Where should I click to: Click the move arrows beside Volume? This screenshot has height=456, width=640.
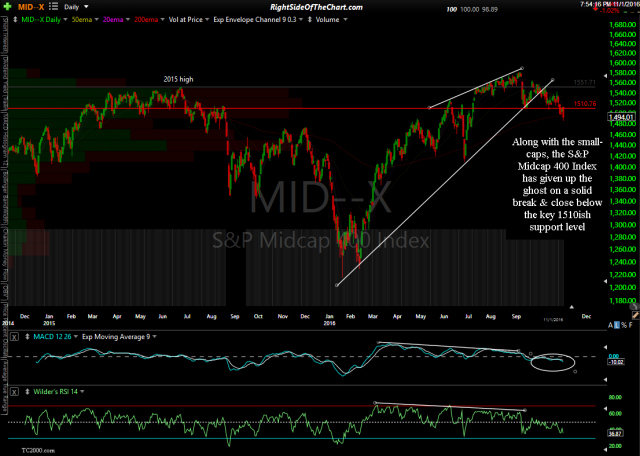coord(310,20)
